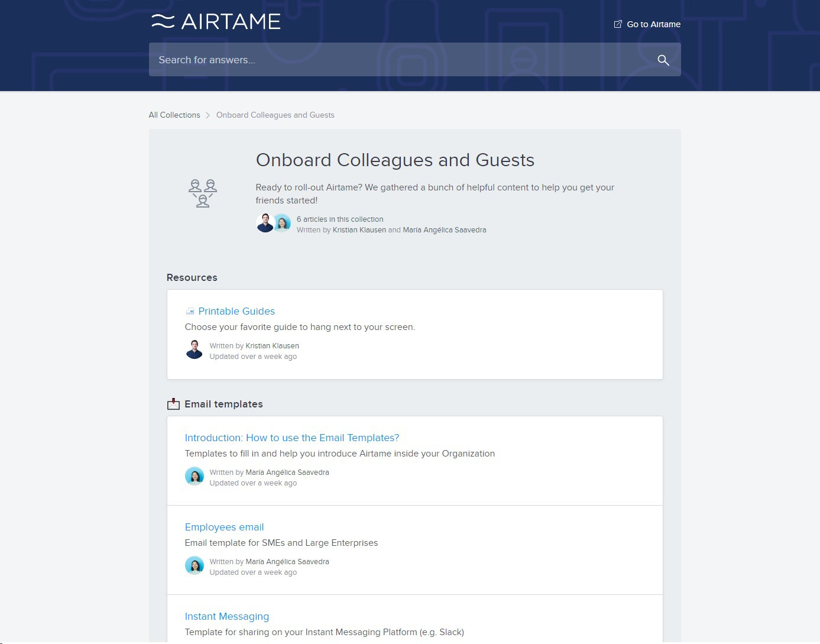This screenshot has width=820, height=644.
Task: Click 'Written by Kristian Klausen and María' header text
Action: pos(391,230)
